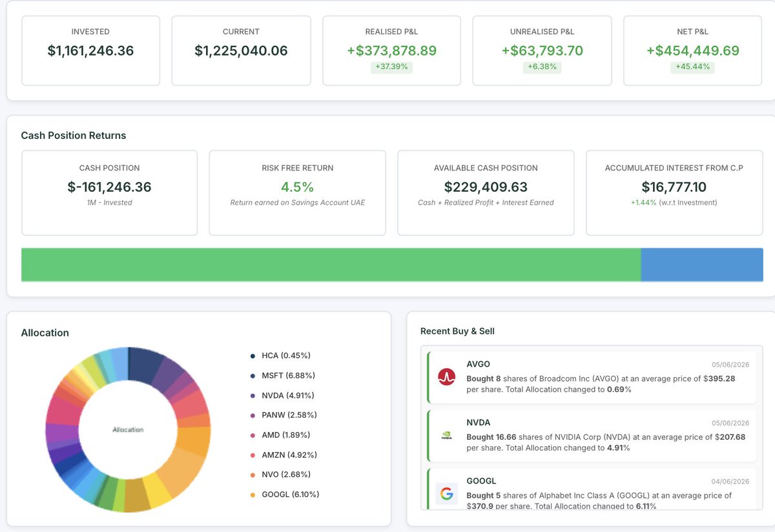The width and height of the screenshot is (775, 532).
Task: Click Cash Position value $-161,246.36
Action: coord(109,187)
